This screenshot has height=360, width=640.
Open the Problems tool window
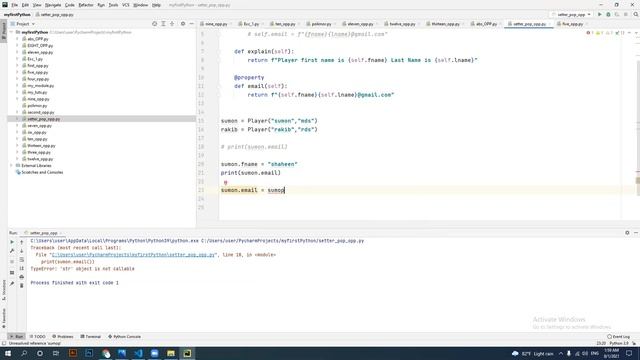coord(62,337)
